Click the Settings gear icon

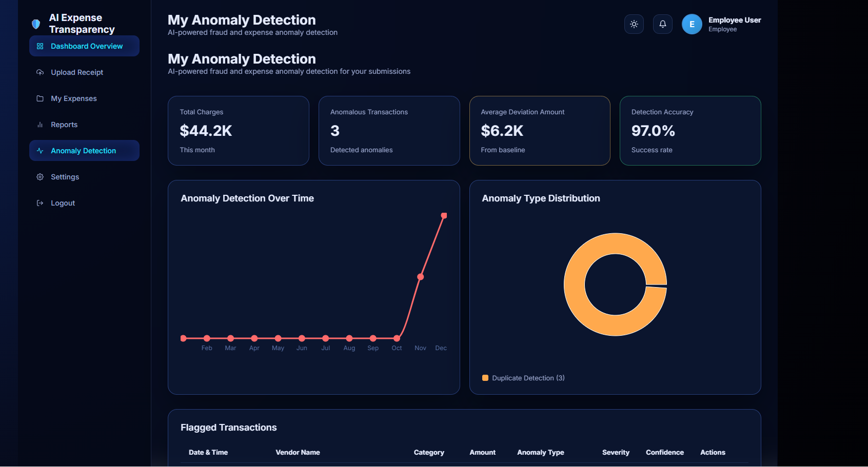[x=40, y=177]
